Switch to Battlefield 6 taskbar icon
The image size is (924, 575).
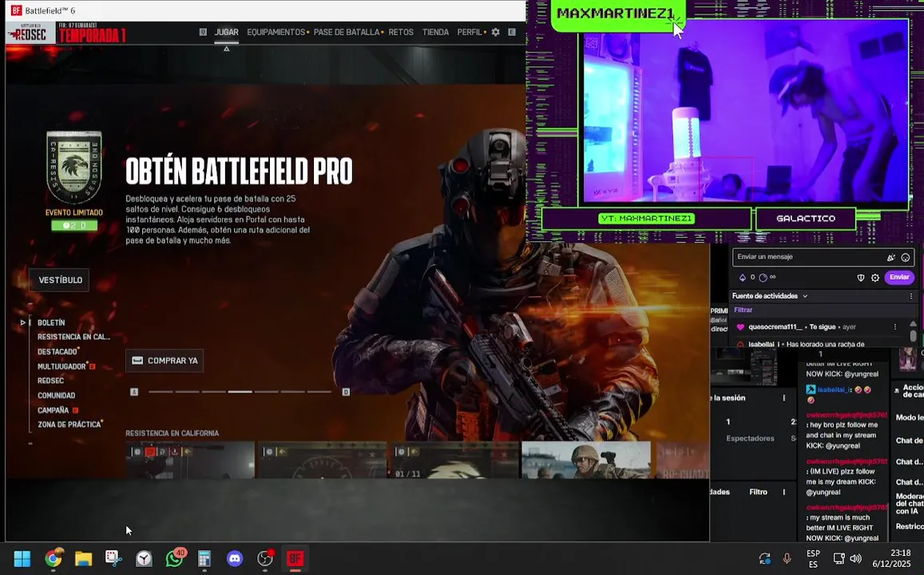point(295,558)
